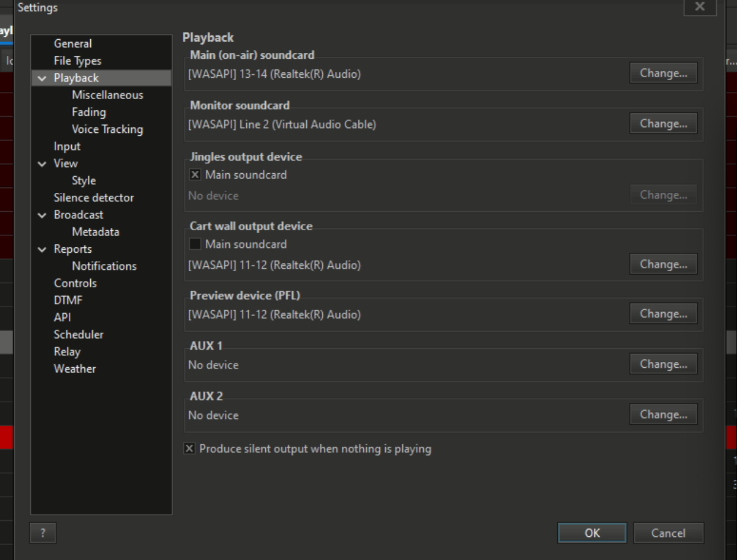
Task: Select the Fading settings page
Action: 89,112
